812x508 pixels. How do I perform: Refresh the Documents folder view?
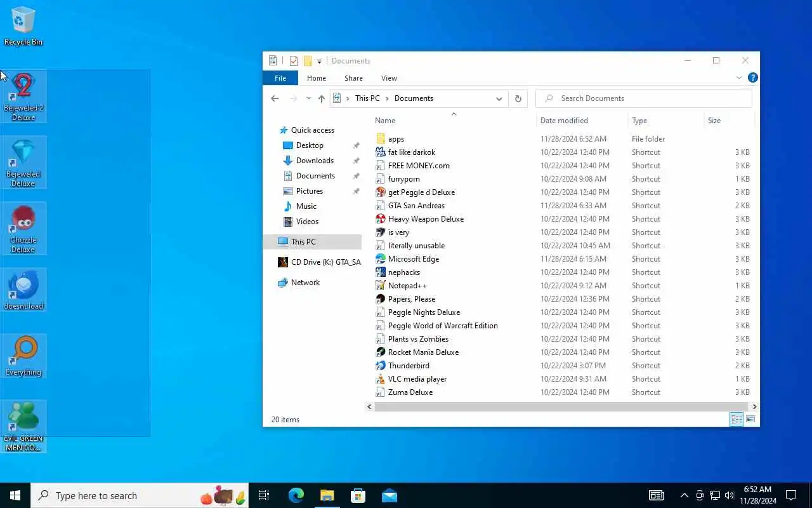point(518,98)
